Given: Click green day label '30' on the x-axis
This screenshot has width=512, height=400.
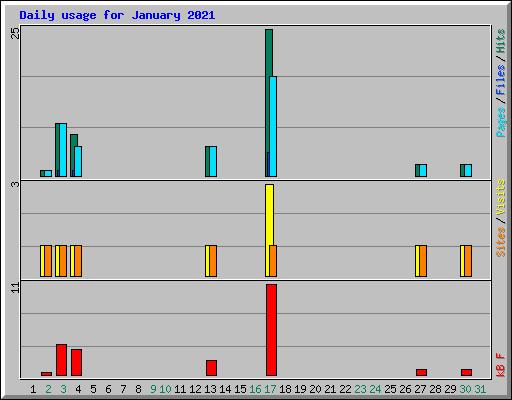Looking at the screenshot, I should click(465, 389).
